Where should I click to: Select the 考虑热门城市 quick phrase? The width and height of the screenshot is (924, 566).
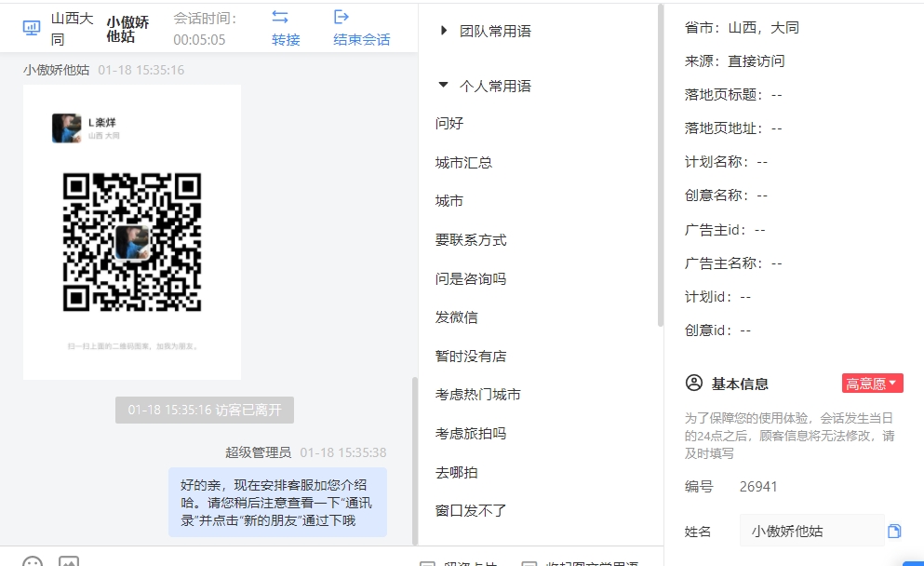coord(477,395)
